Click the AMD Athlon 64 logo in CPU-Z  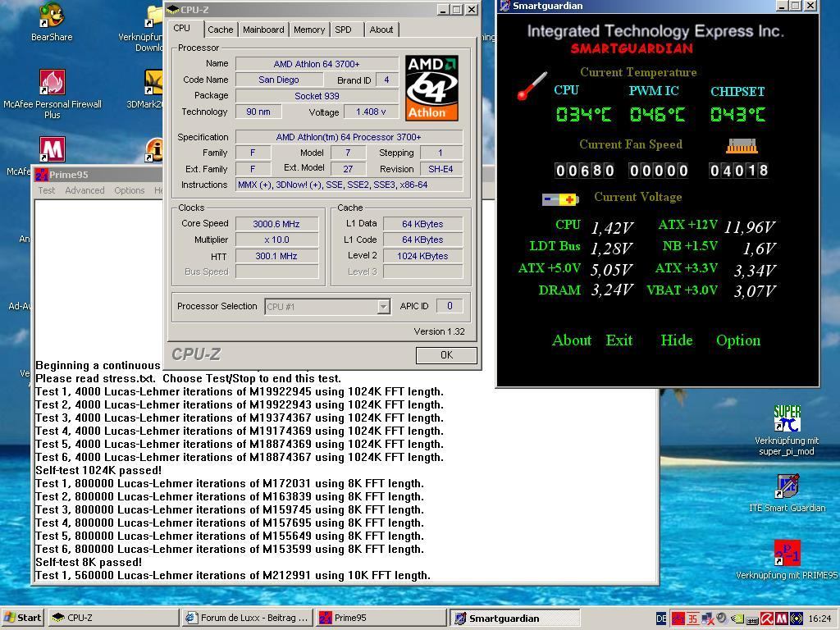431,88
